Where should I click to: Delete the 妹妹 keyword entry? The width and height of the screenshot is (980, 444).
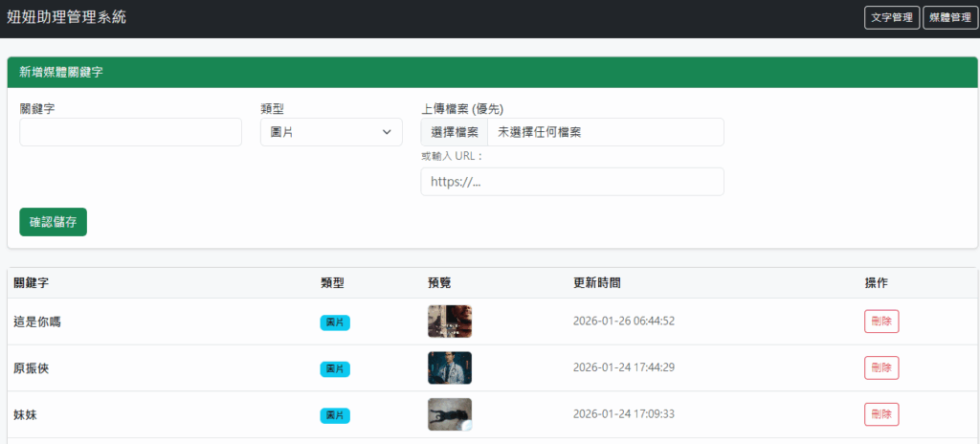click(880, 414)
